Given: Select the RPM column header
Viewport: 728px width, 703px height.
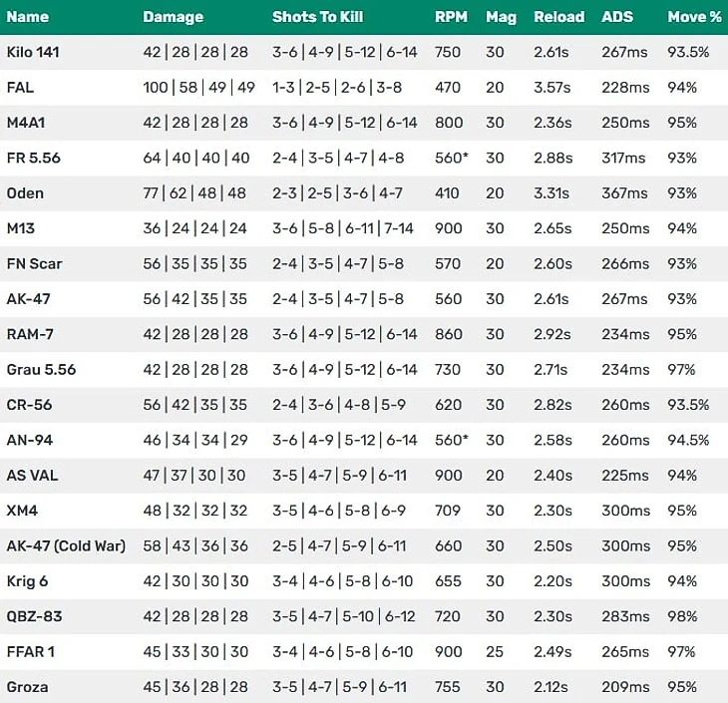Looking at the screenshot, I should (451, 17).
